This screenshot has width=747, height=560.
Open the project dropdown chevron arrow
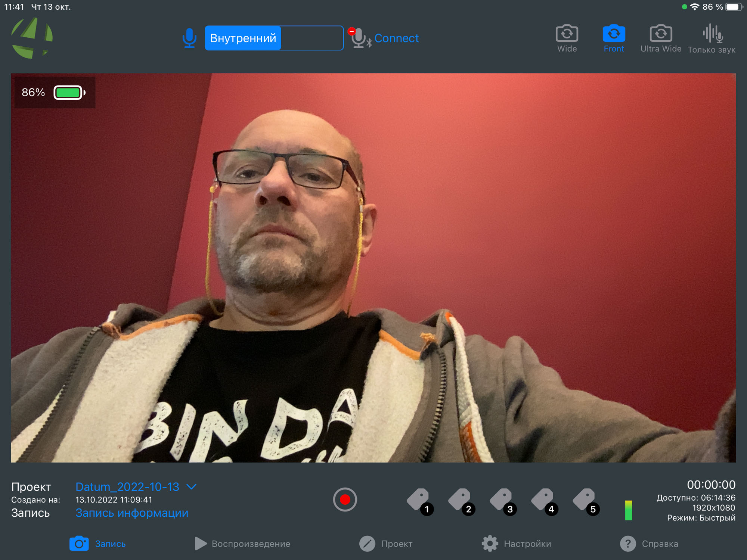[192, 487]
